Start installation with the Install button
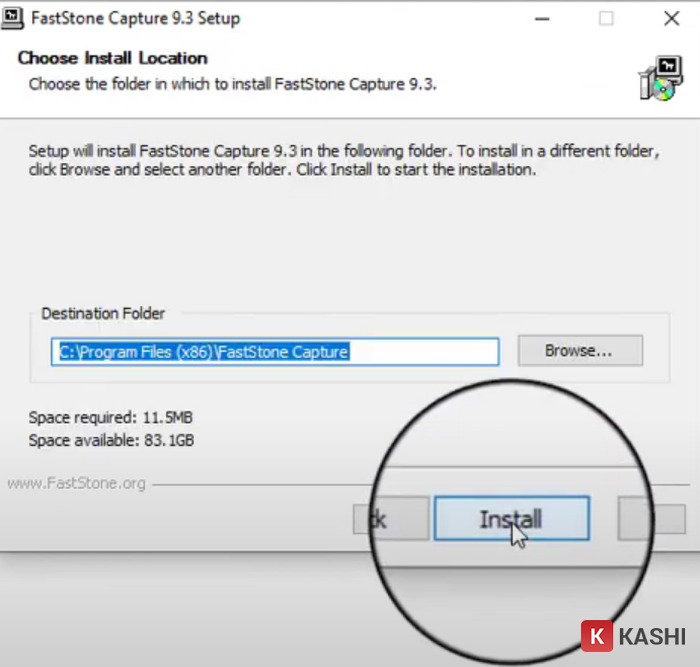This screenshot has height=667, width=700. (511, 519)
